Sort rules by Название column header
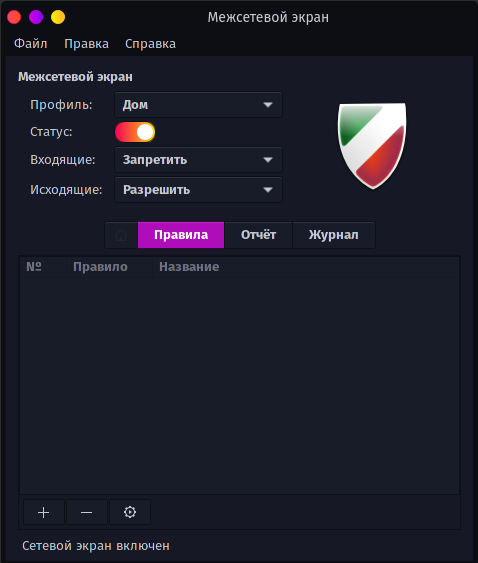The height and width of the screenshot is (563, 478). pyautogui.click(x=189, y=267)
